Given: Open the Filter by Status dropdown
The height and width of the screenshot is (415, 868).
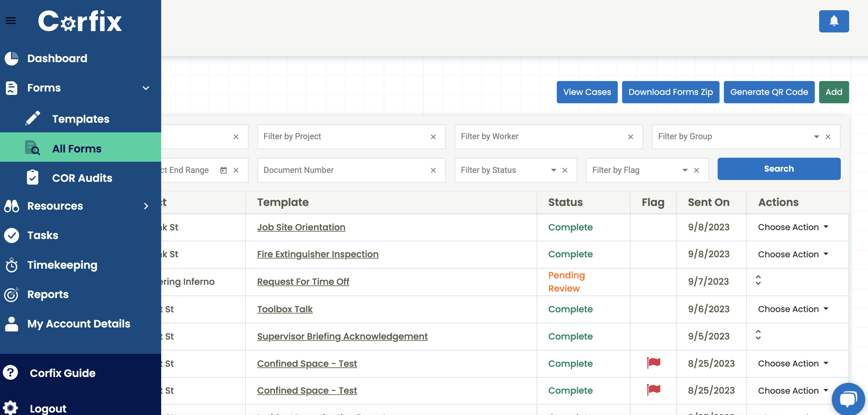Looking at the screenshot, I should [553, 170].
